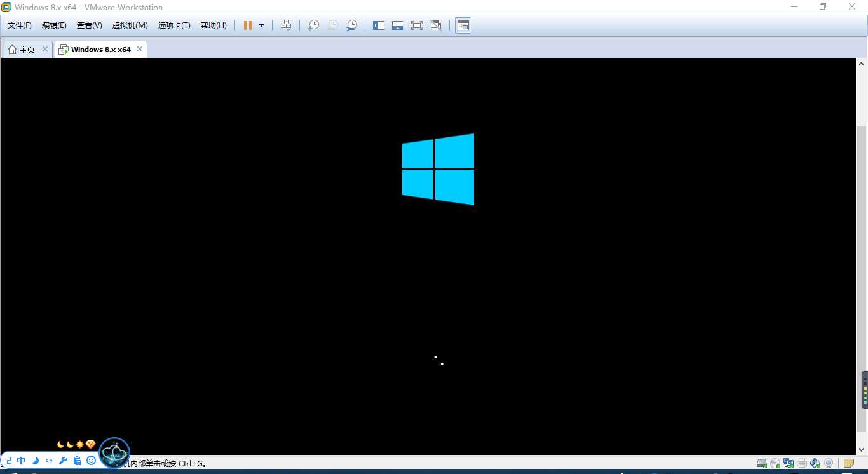Open the 查看(V) menu
Image resolution: width=868 pixels, height=474 pixels.
[x=90, y=25]
